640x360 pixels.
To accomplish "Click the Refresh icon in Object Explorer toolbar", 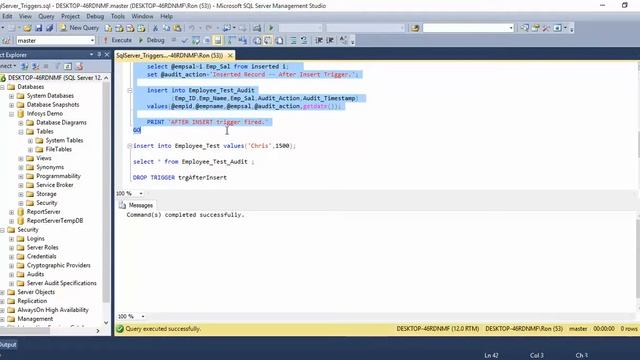I will 68,66.
